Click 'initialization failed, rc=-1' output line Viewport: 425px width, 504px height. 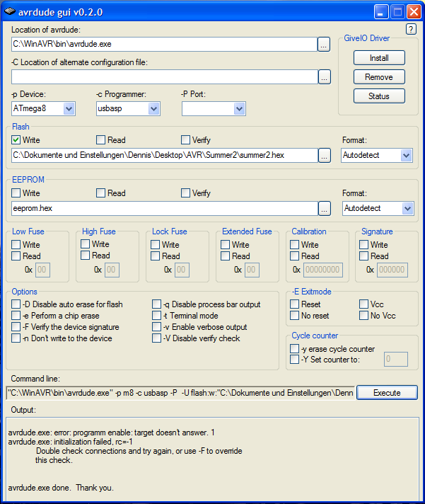70,442
